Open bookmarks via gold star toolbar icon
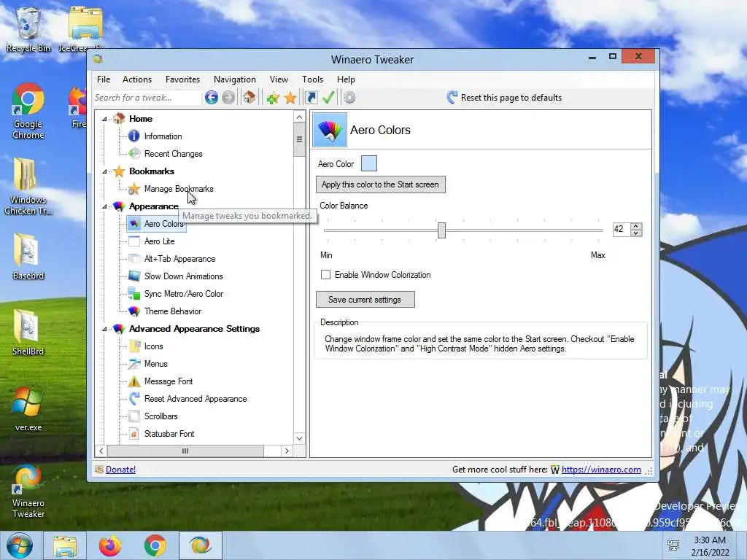 (290, 98)
